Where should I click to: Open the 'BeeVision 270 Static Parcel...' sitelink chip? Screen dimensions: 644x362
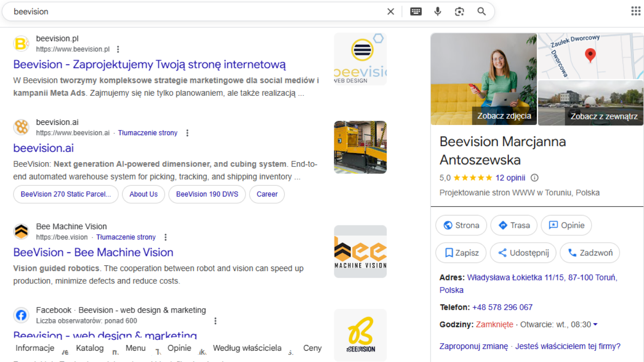(66, 194)
